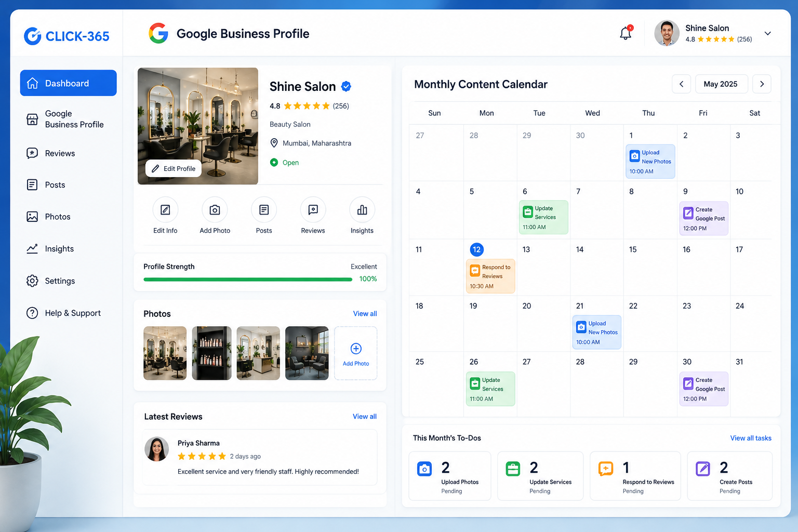Click calendar date 24
The width and height of the screenshot is (798, 532).
tap(740, 306)
